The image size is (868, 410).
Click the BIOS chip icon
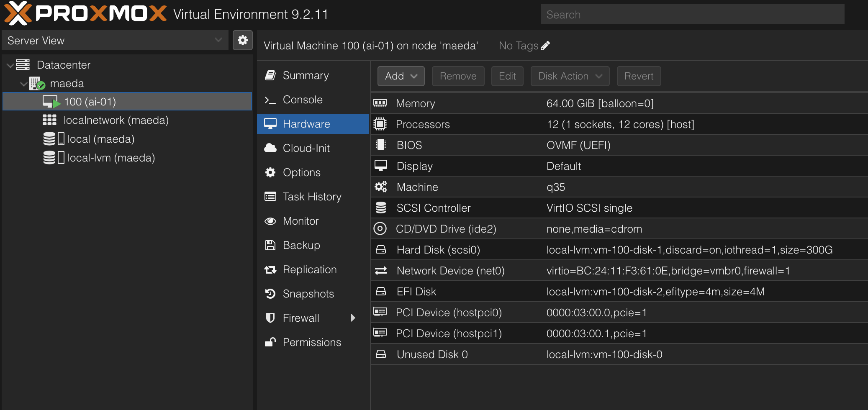(380, 145)
